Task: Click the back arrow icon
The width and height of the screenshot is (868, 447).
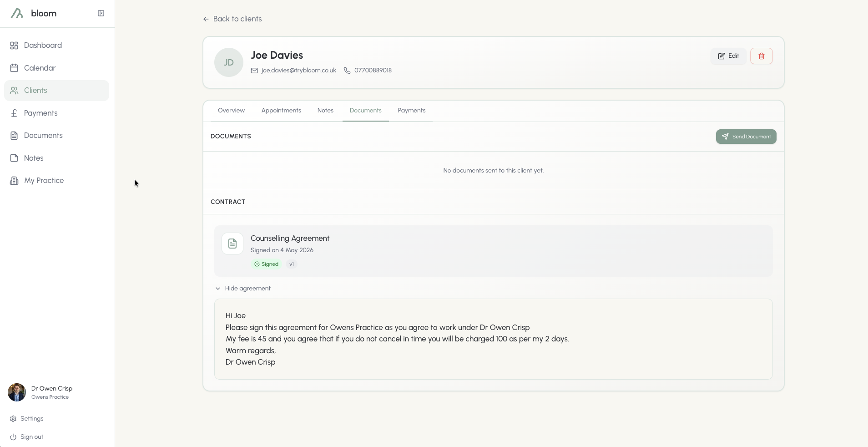Action: [206, 19]
